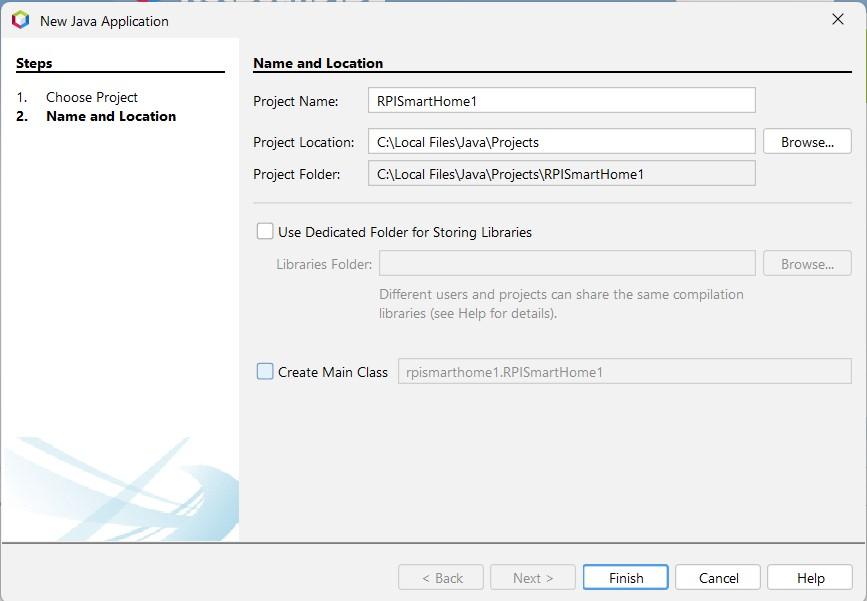Click the 'Name and Location' panel heading

(x=318, y=63)
